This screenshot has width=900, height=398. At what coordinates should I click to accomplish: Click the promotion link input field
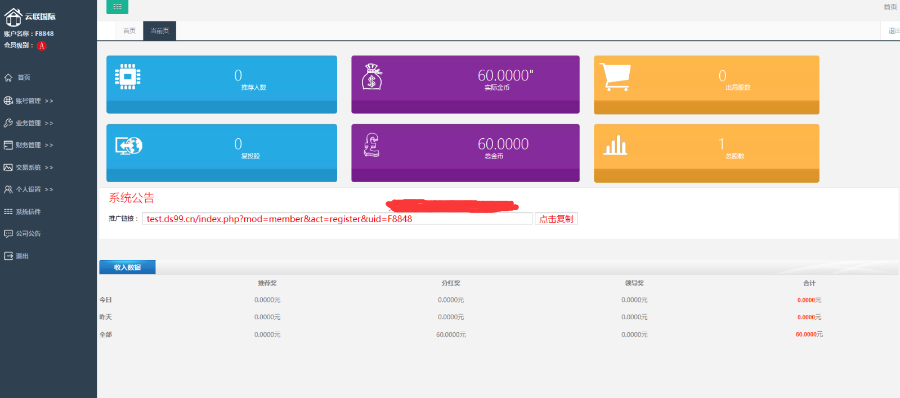pos(338,219)
